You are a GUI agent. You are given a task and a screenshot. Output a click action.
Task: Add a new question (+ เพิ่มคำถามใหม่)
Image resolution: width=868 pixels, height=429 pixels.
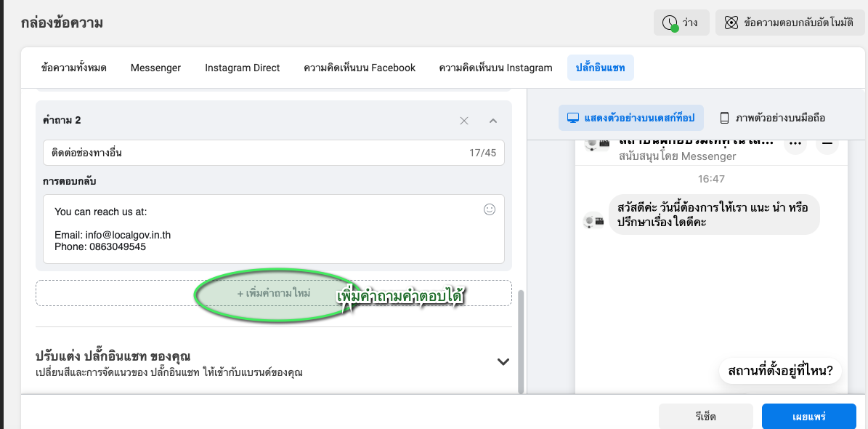coord(274,293)
